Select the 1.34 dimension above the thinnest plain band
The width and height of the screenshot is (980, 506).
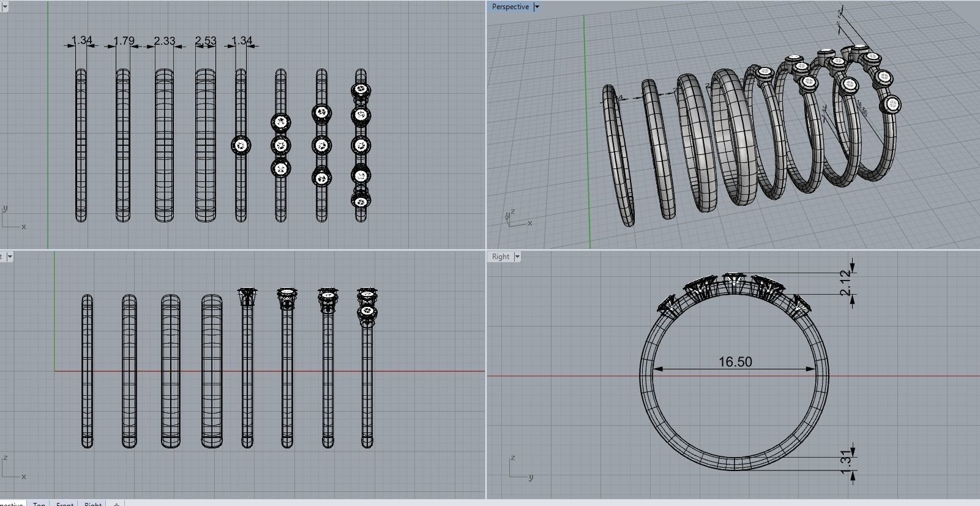[81, 41]
